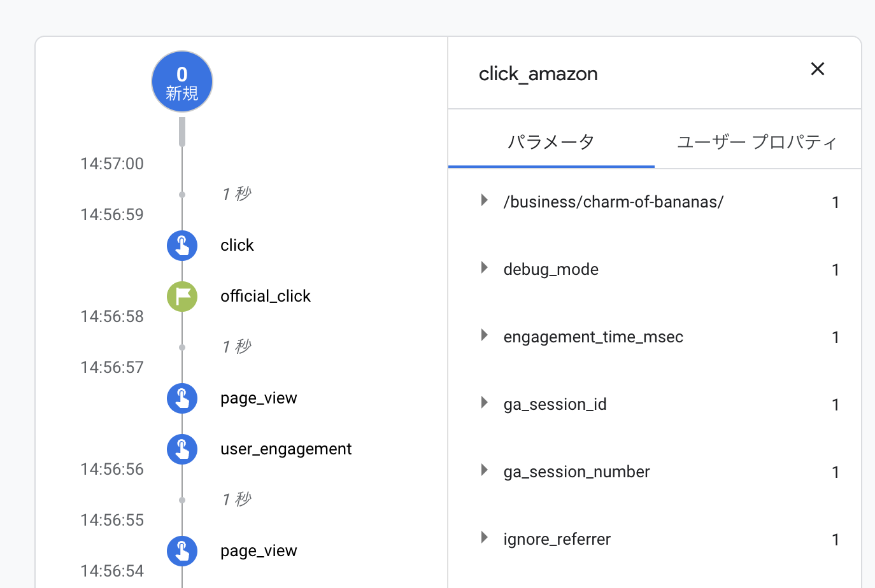Screen dimensions: 875x588
Task: Expand the debug_mode parameter arrow
Action: [x=485, y=268]
